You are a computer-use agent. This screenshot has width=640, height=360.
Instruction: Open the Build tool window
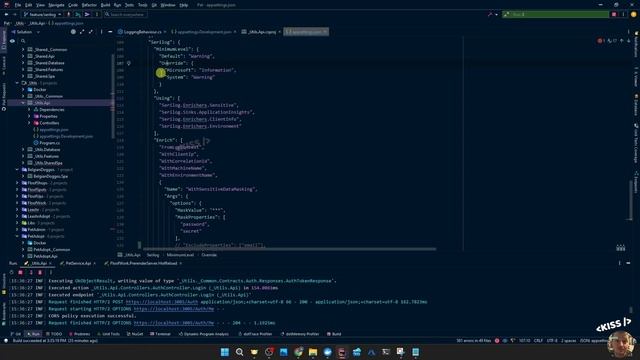tap(334, 334)
